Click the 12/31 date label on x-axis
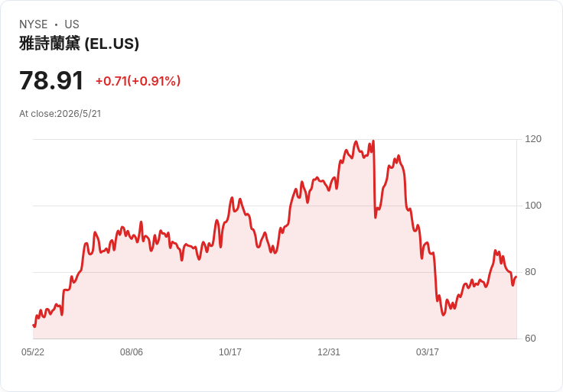Screen dimensions: 563x392 point(328,352)
